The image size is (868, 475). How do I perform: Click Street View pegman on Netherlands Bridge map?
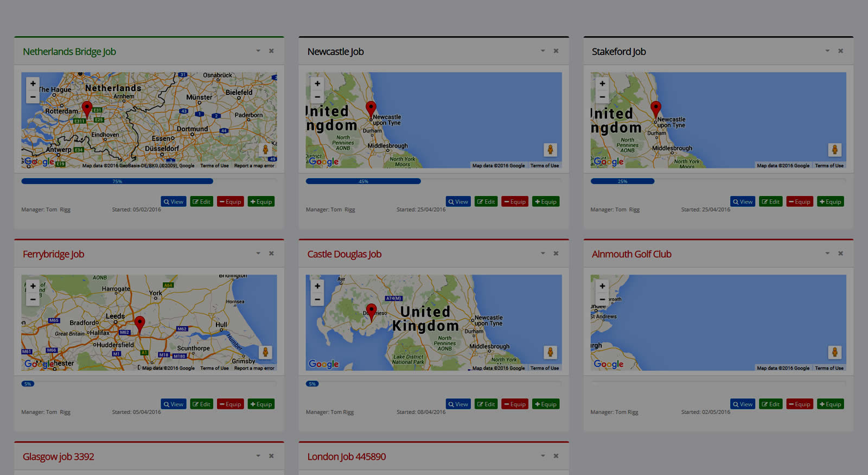(265, 150)
